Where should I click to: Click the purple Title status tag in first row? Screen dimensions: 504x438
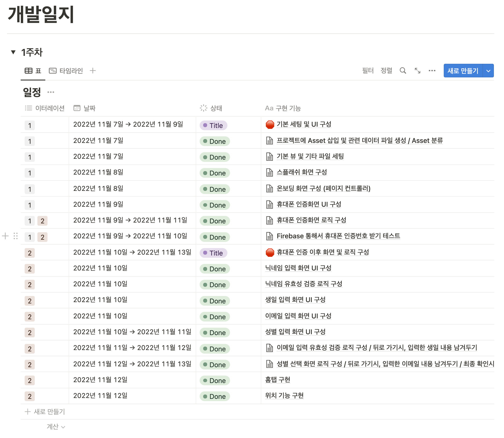213,126
